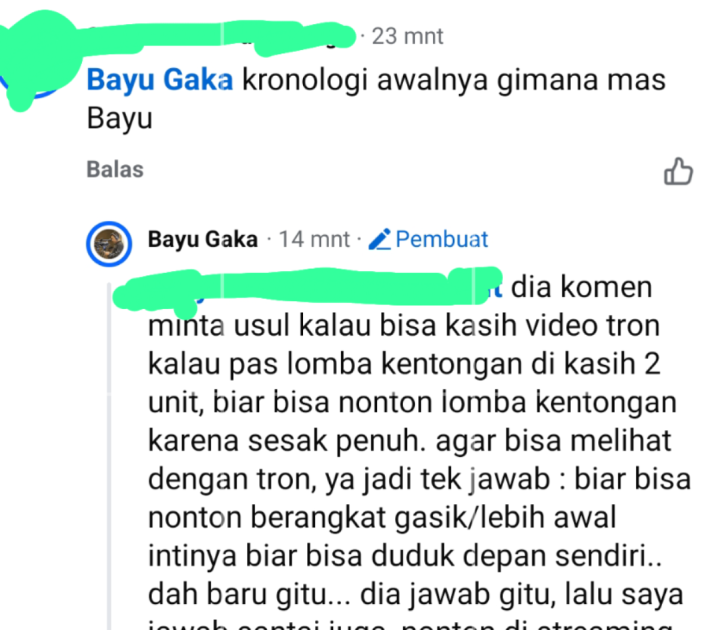Tap the Pembuat creator badge label
The image size is (712, 630).
[x=442, y=239]
